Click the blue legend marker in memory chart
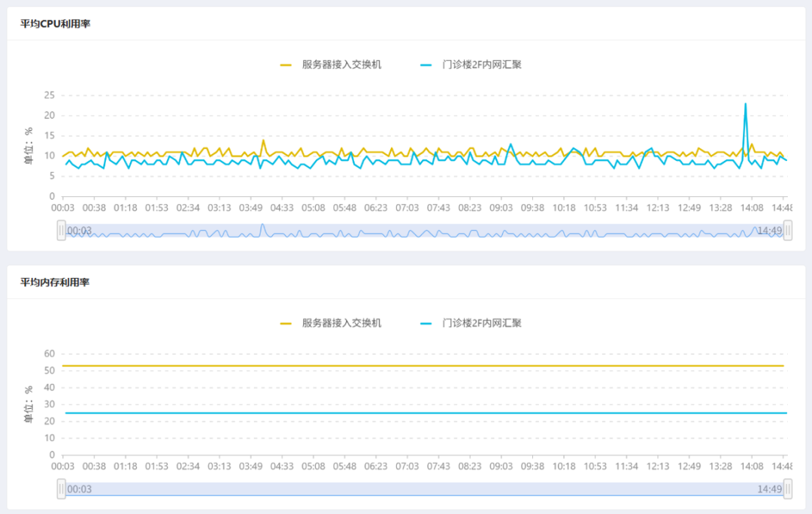This screenshot has height=514, width=812. tap(426, 324)
